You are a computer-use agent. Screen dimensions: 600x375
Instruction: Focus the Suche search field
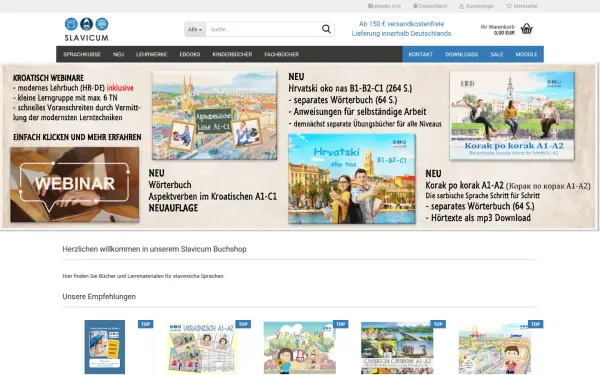[x=263, y=29]
